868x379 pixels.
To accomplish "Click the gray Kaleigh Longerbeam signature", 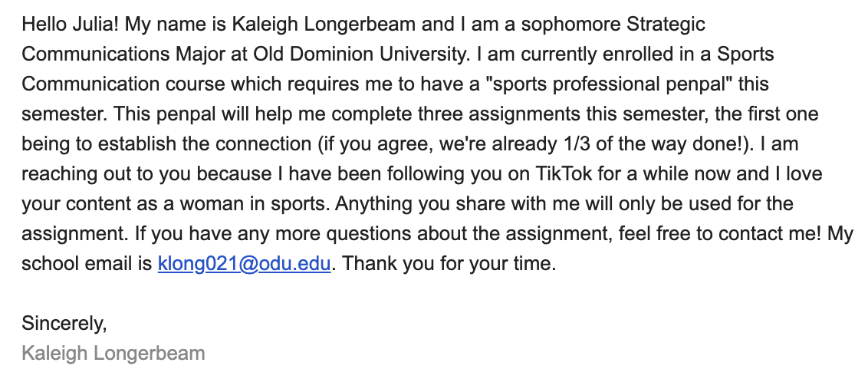I will coord(113,354).
